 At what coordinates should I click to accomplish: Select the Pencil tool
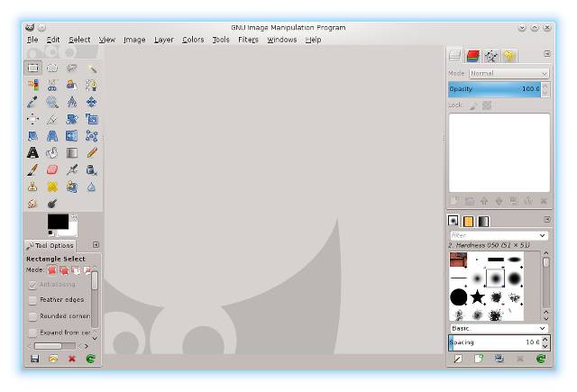[x=92, y=152]
